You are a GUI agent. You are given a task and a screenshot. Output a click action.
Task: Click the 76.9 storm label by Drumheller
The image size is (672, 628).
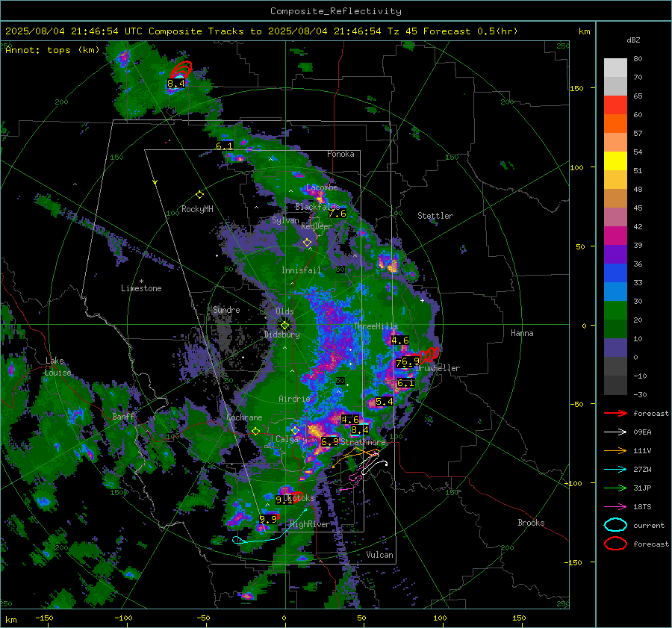[408, 362]
